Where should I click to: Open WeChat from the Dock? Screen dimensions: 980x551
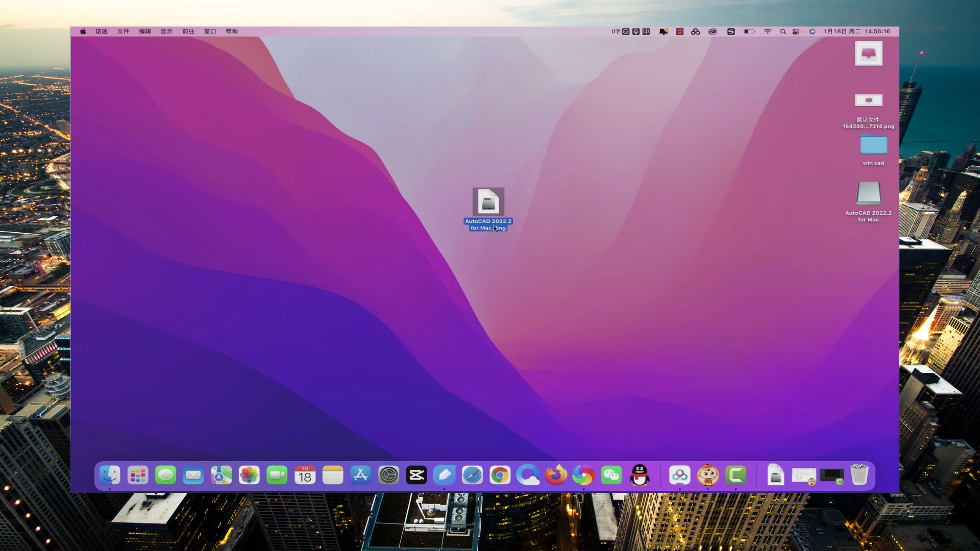[x=611, y=475]
